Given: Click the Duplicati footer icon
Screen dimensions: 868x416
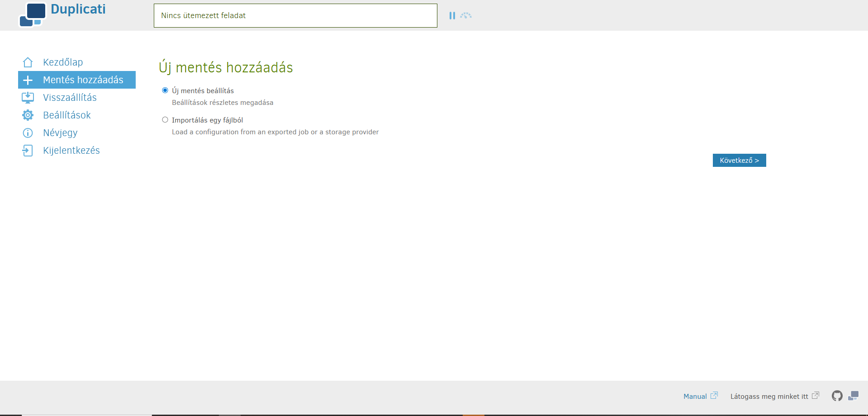Looking at the screenshot, I should [853, 396].
